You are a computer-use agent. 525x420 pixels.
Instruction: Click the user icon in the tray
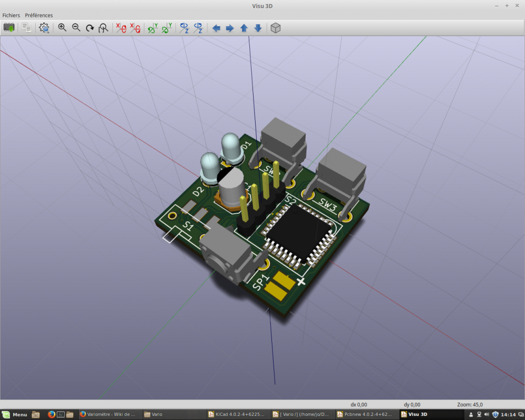click(x=471, y=415)
